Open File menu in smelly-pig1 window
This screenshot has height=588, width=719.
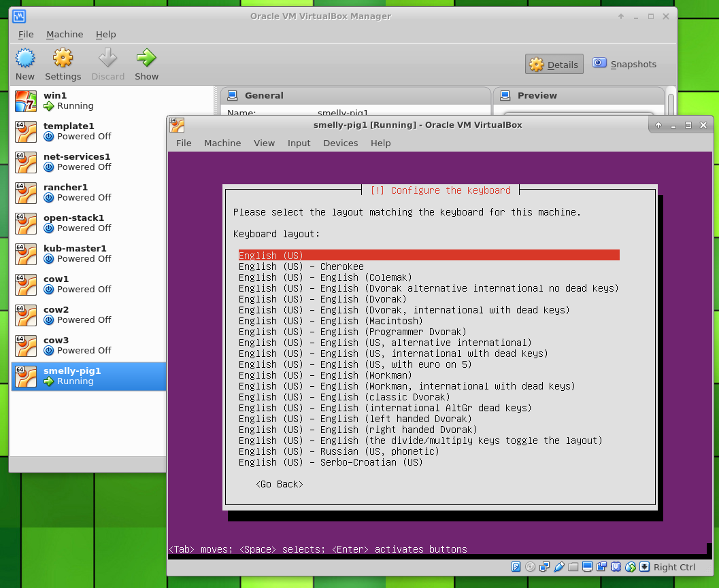pyautogui.click(x=184, y=143)
